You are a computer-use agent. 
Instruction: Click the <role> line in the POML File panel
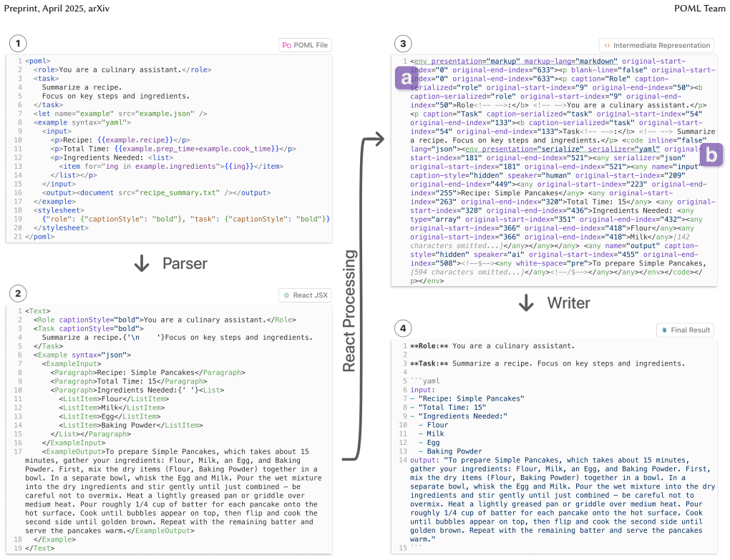122,70
